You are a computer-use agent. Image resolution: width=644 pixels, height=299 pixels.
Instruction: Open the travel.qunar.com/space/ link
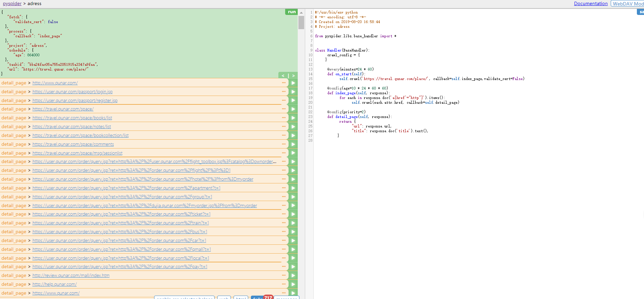[63, 109]
